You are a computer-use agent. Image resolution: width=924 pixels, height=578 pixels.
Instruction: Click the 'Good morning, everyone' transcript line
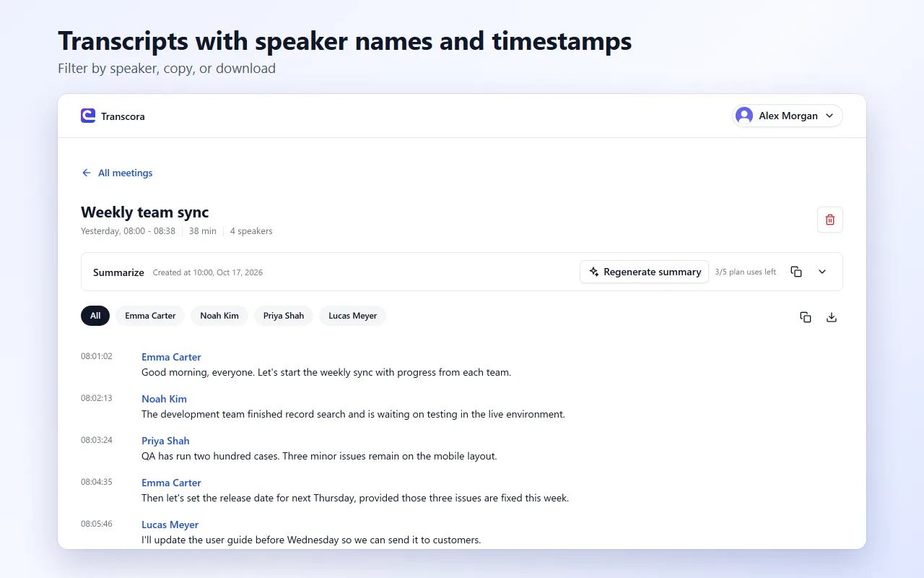pyautogui.click(x=326, y=373)
